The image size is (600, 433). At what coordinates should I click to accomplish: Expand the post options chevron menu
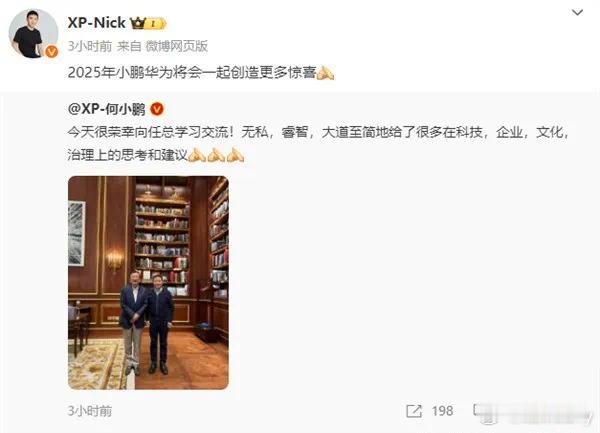577,13
